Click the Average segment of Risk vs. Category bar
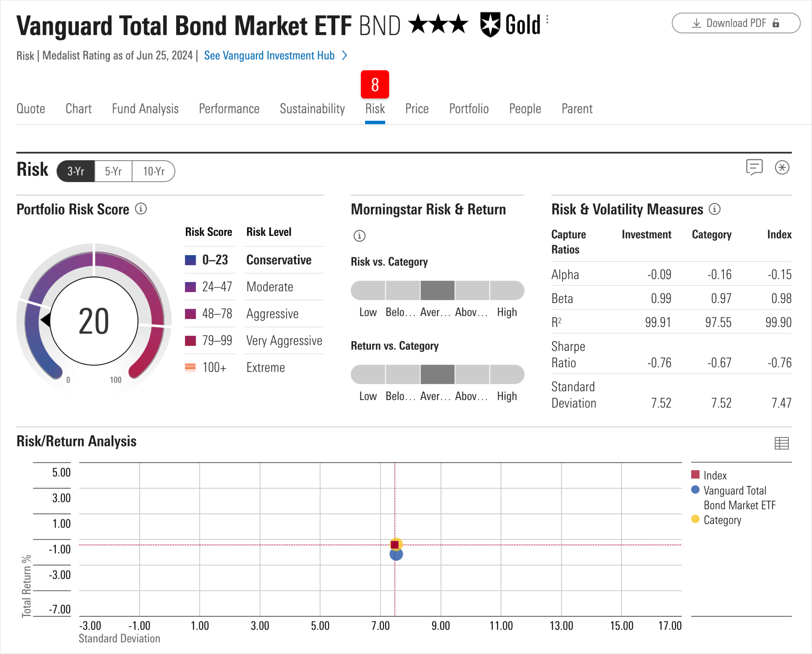812x654 pixels. coord(437,290)
